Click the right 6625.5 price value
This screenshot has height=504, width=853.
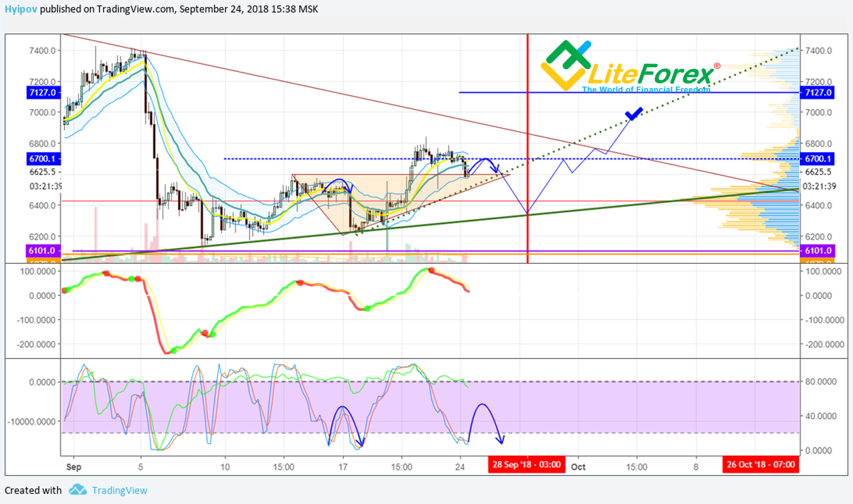coord(818,172)
